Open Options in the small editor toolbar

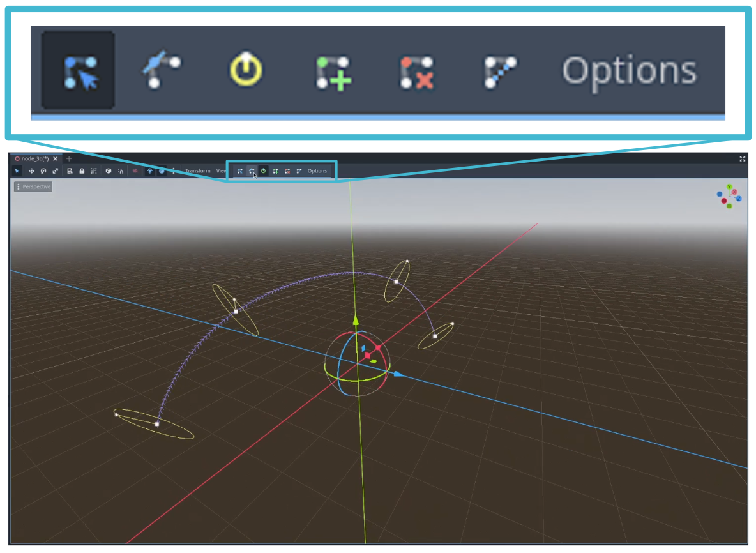[x=317, y=170]
